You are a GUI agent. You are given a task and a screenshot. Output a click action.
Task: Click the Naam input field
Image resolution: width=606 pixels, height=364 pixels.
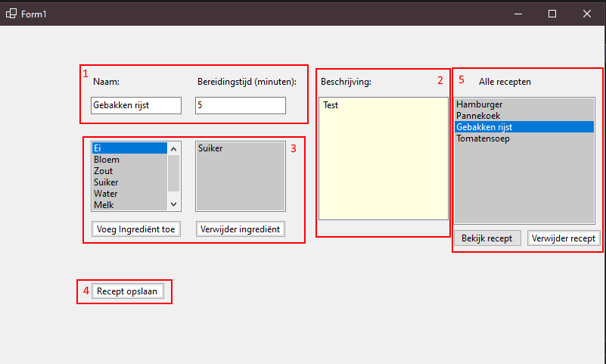tap(135, 105)
